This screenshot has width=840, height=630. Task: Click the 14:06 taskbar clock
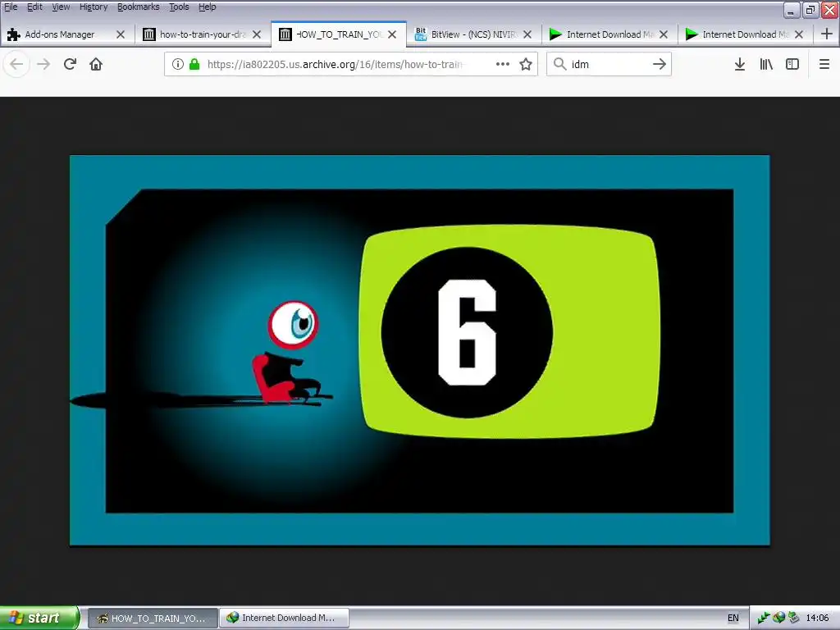pyautogui.click(x=817, y=618)
